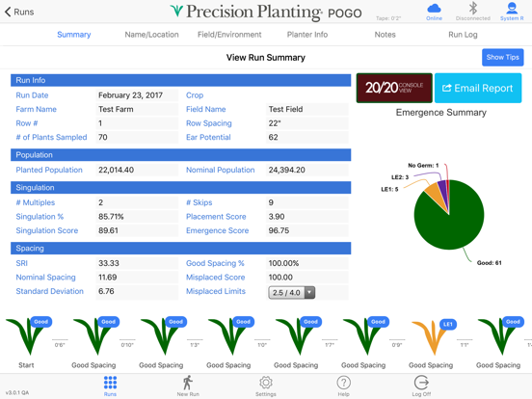This screenshot has width=532, height=399.
Task: Click the Crop label
Action: point(195,95)
